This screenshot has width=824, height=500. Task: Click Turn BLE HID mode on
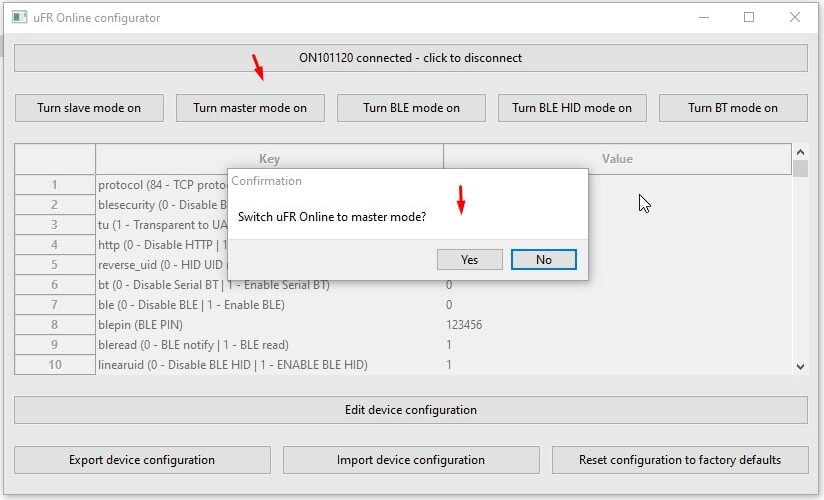[x=572, y=108]
